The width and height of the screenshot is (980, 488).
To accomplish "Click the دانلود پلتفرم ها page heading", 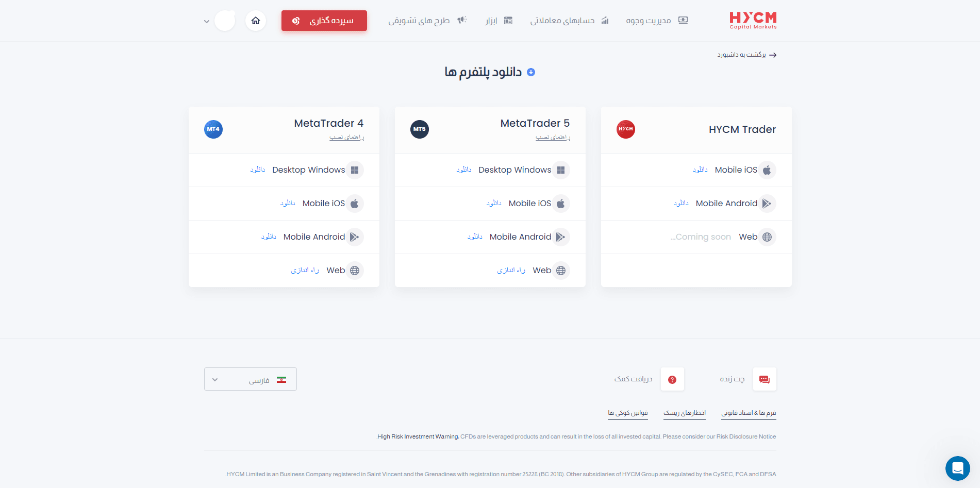I will (x=483, y=72).
